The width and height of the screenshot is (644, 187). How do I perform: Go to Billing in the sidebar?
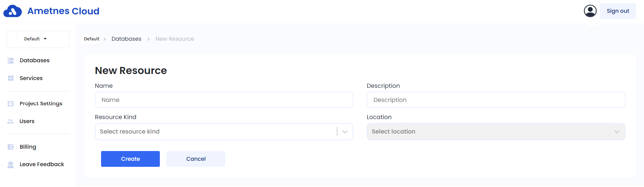pyautogui.click(x=28, y=147)
